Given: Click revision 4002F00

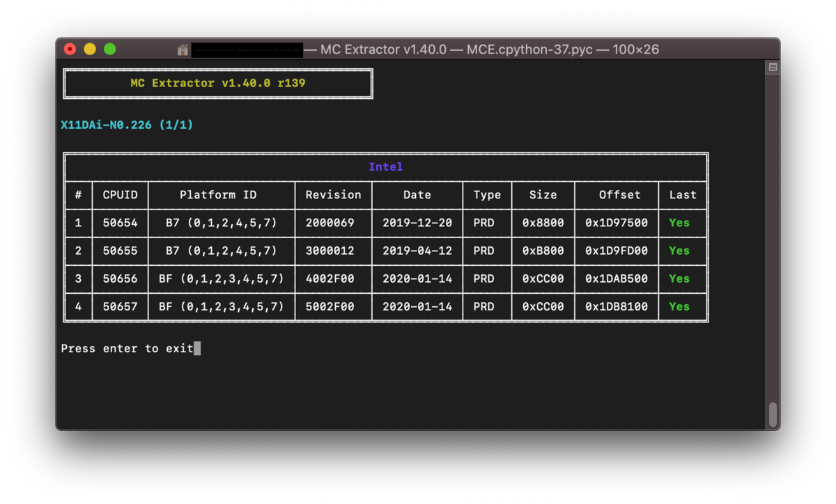Looking at the screenshot, I should coord(330,278).
